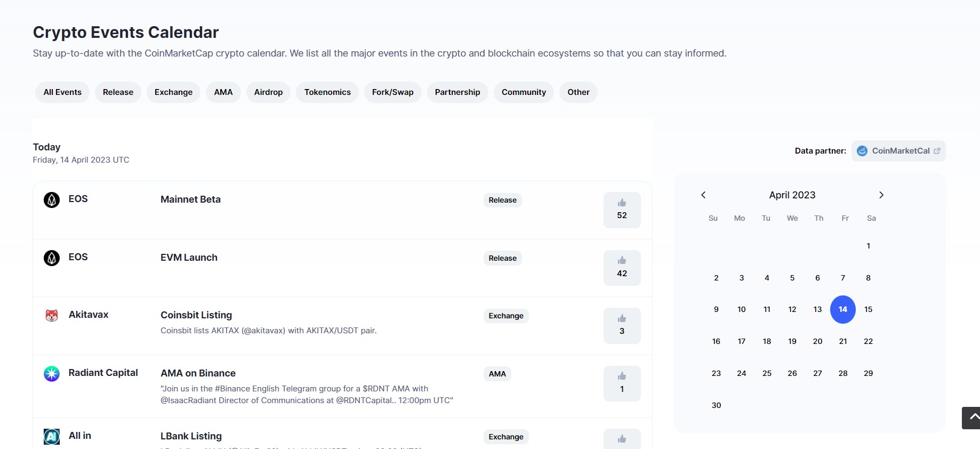Select April 10 in the calendar
980x449 pixels.
pos(742,309)
